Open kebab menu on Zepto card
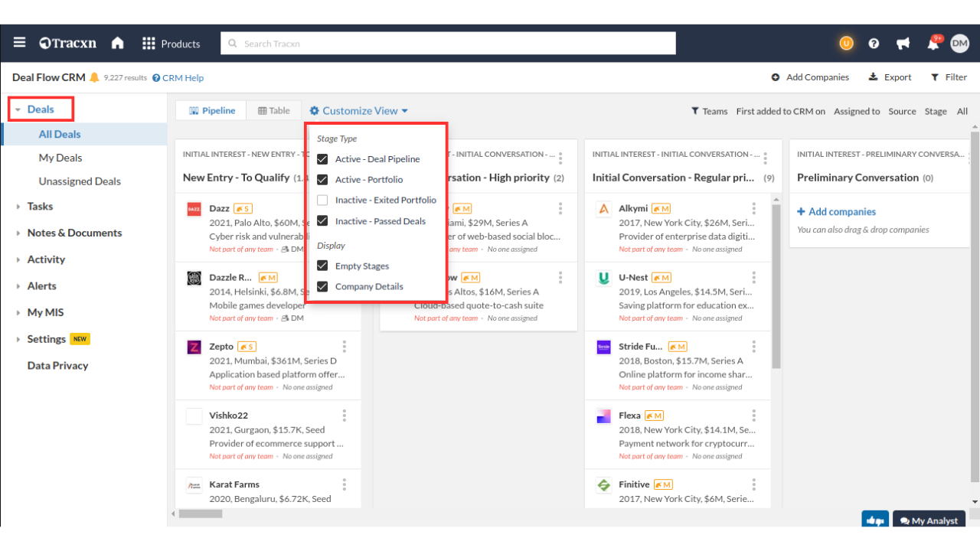The width and height of the screenshot is (980, 551). 345,347
